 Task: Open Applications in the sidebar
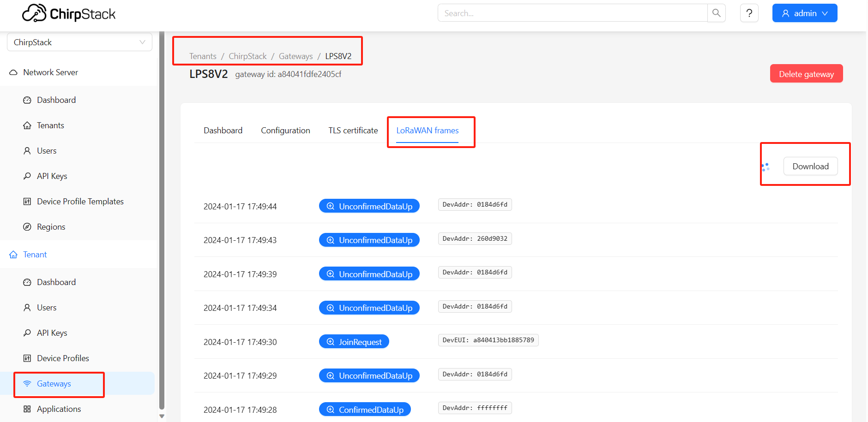[59, 409]
